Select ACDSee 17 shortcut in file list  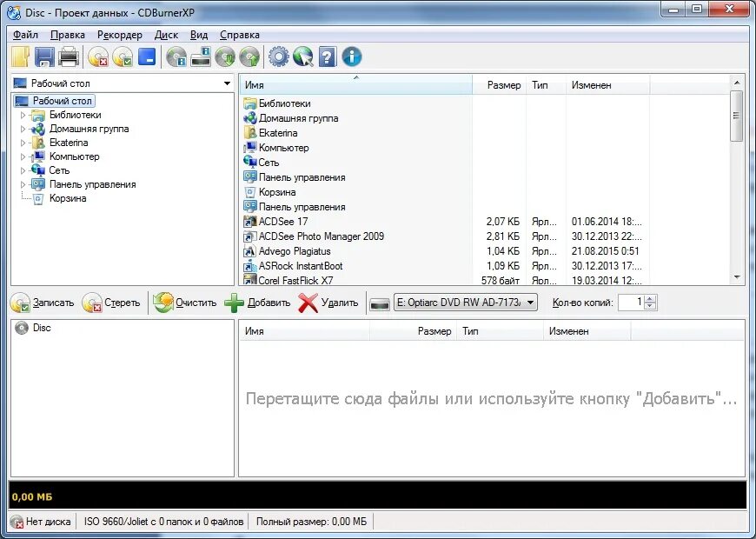point(283,222)
